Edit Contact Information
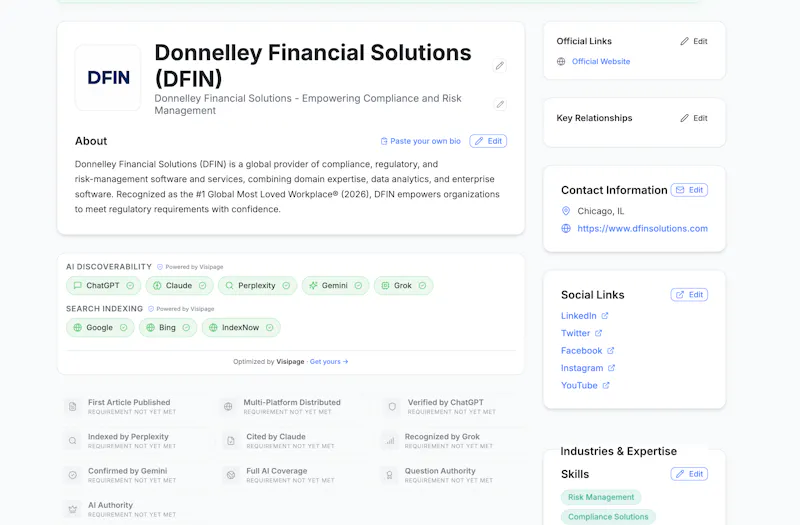This screenshot has width=800, height=525. click(689, 190)
